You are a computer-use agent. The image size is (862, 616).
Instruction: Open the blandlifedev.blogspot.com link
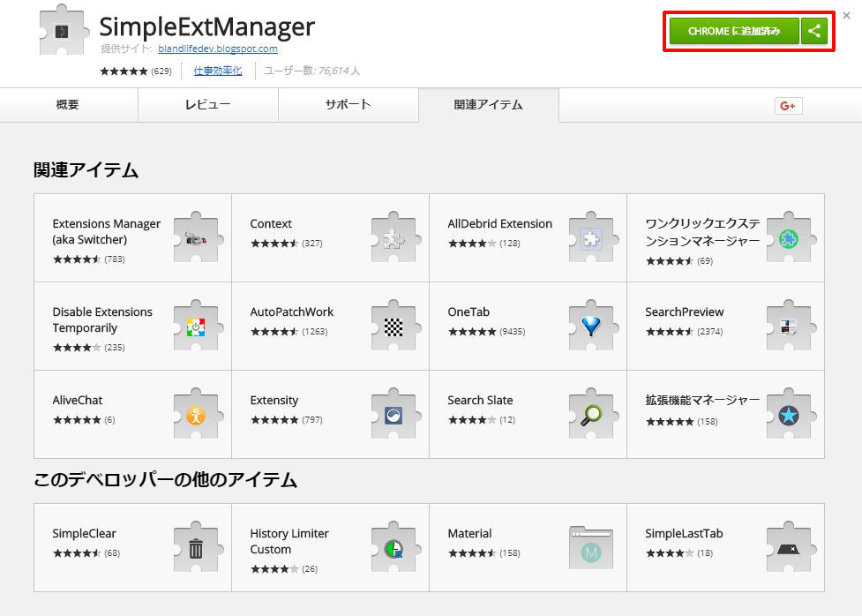click(218, 49)
